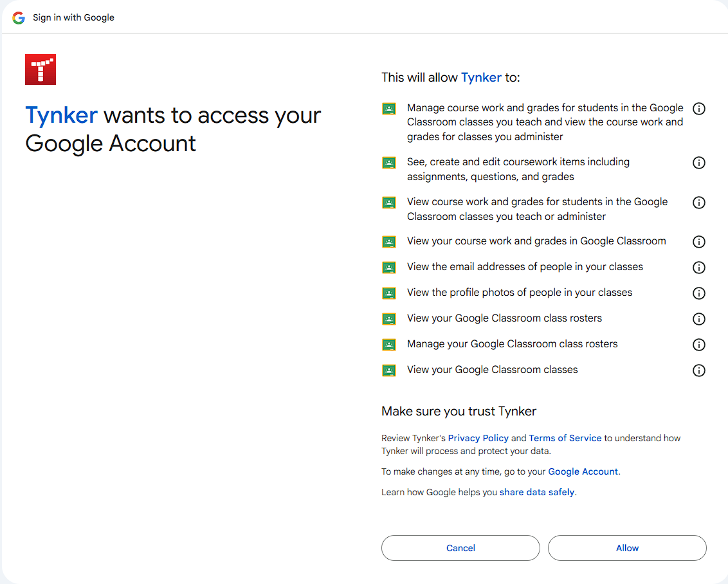Click Classroom icon beside View your class rosters

[x=389, y=320]
